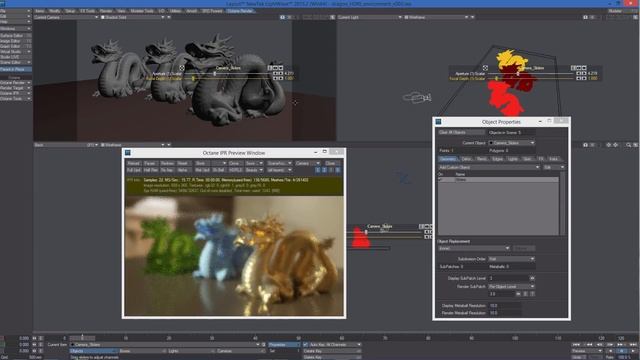Click the first blue icon in IPR toolbar
This screenshot has height=360, width=640.
pyautogui.click(x=318, y=170)
